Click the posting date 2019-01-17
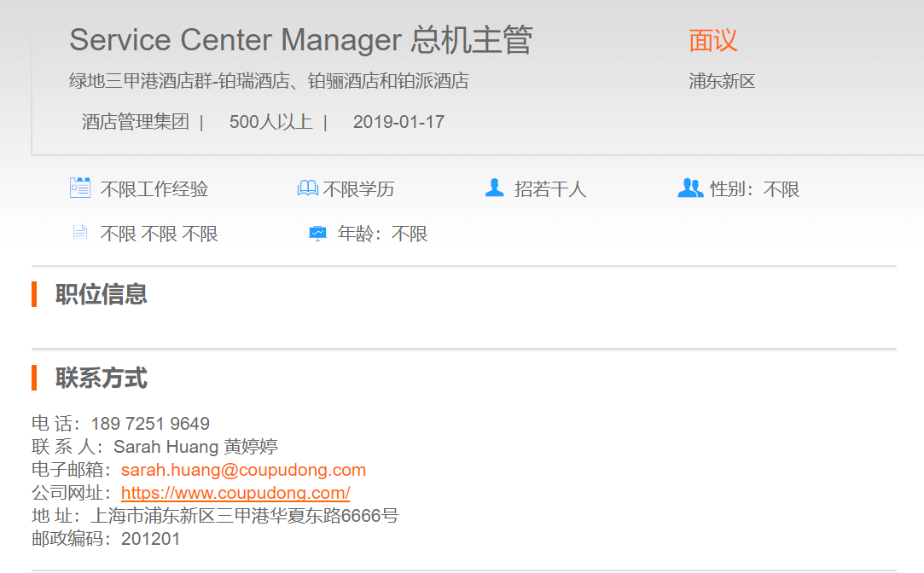 coord(398,122)
